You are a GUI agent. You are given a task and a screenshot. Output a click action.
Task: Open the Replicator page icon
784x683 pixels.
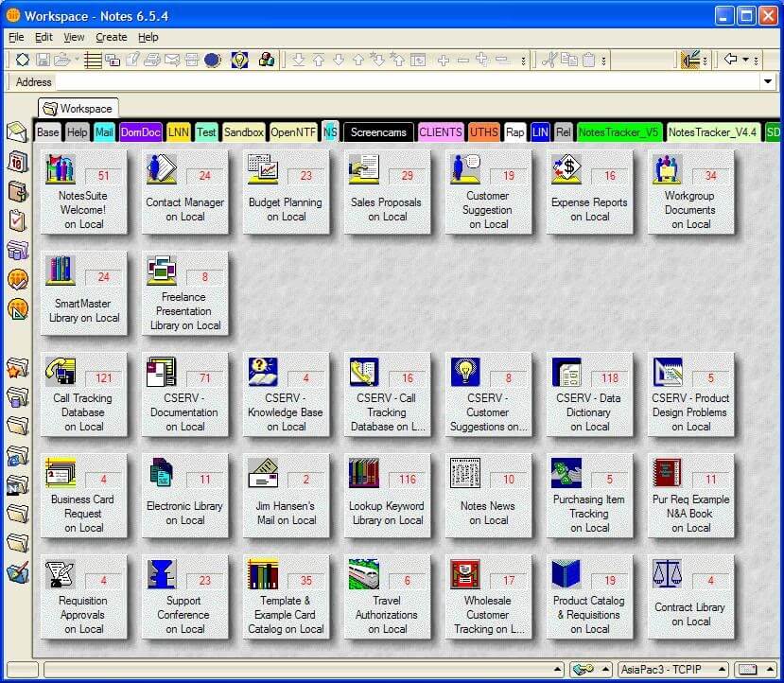tap(16, 251)
